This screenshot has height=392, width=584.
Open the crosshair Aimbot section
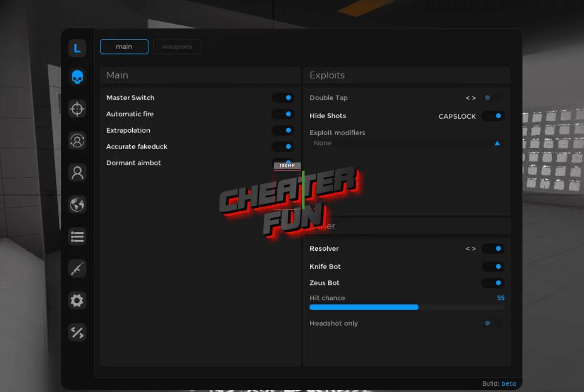coord(77,108)
